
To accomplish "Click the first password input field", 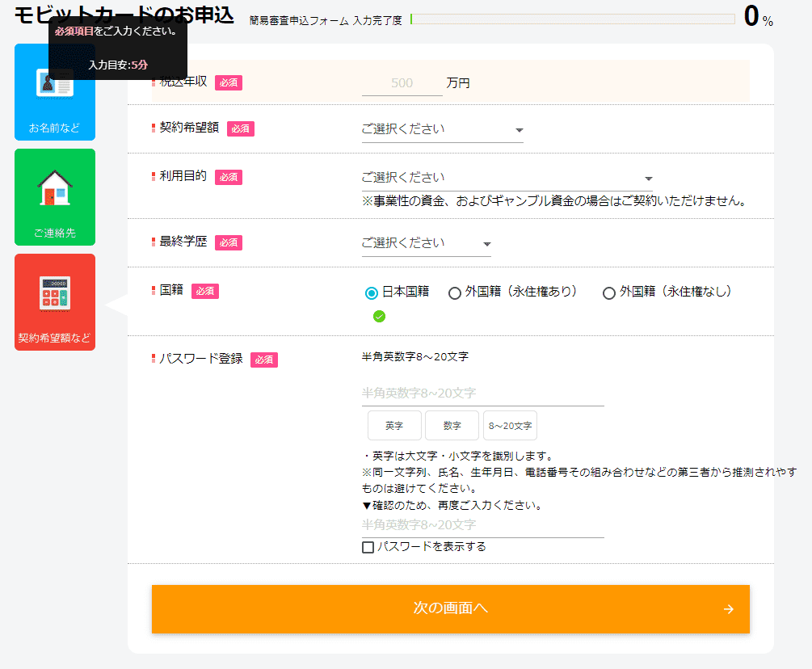I will pos(482,393).
